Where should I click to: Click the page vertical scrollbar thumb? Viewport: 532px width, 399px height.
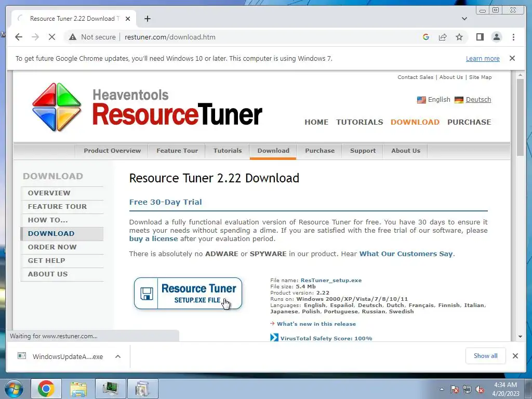coord(520,117)
